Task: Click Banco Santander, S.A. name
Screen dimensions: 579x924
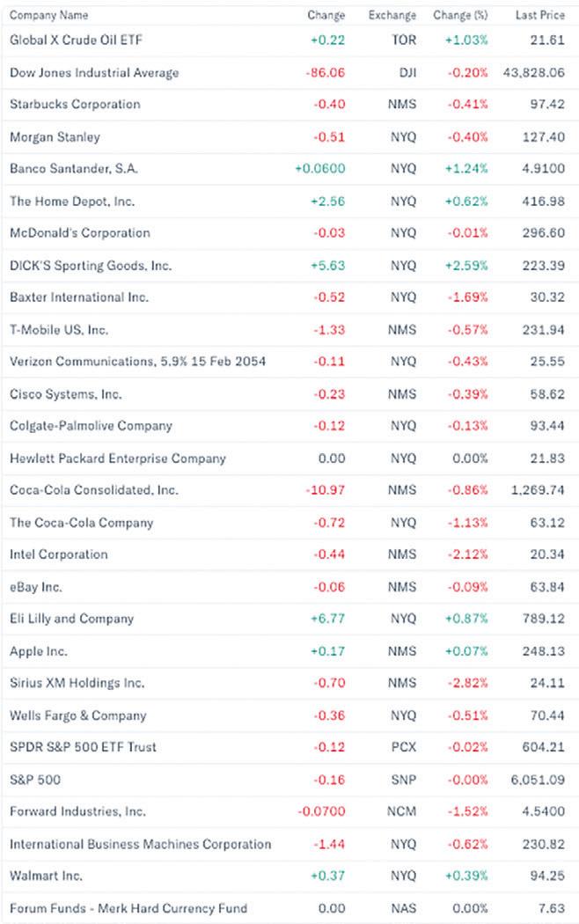Action: [74, 168]
